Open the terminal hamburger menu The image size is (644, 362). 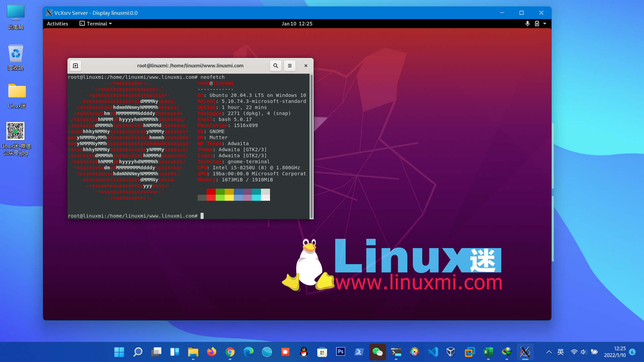tap(289, 66)
